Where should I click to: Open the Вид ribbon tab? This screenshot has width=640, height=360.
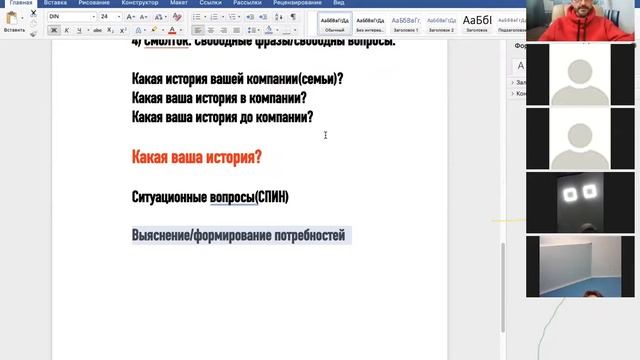[338, 3]
